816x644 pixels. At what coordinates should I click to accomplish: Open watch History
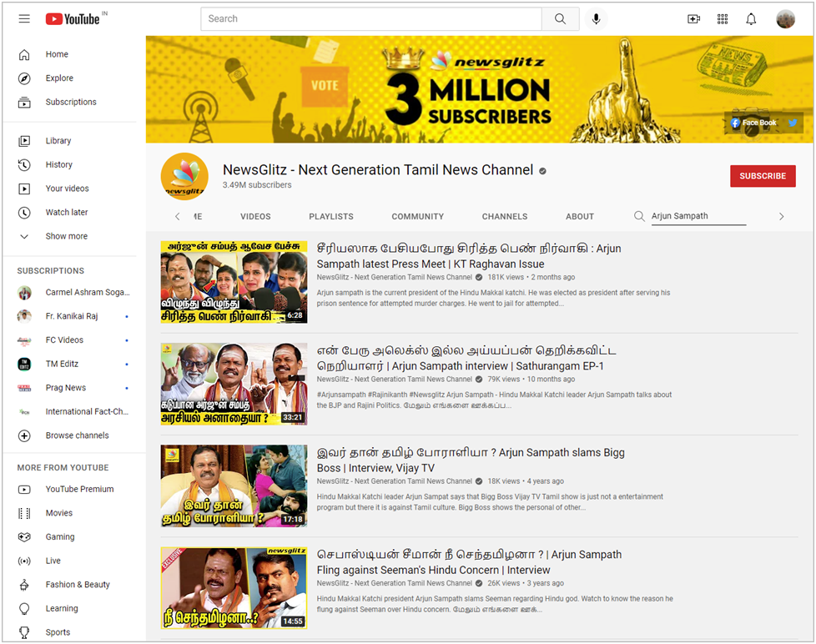point(70,164)
